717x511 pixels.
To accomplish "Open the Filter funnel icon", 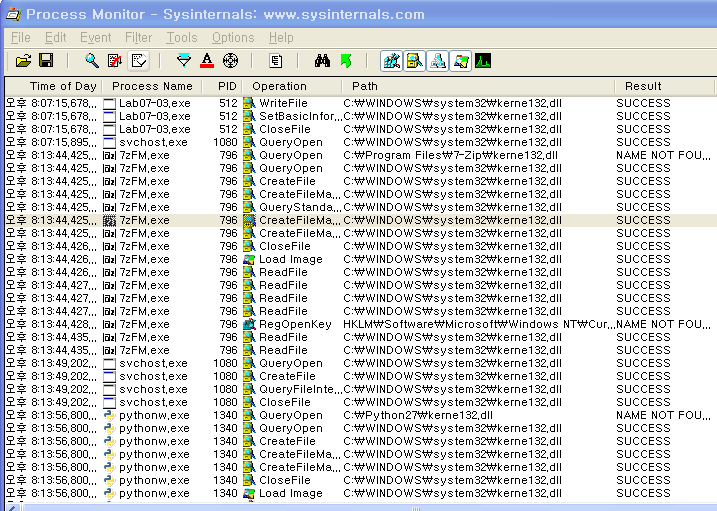I will click(184, 60).
